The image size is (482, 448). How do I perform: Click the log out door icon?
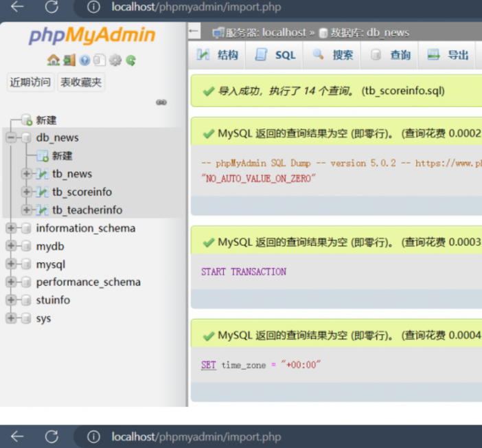[69, 60]
